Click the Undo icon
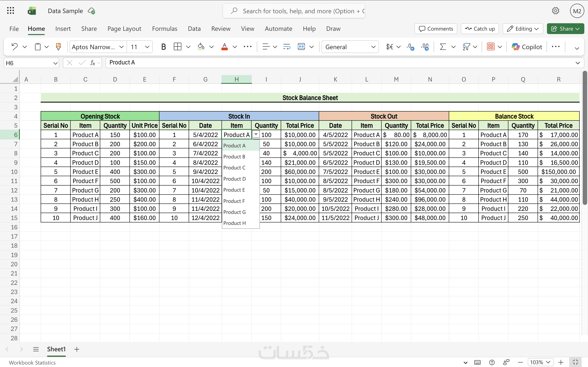The image size is (588, 367). tap(14, 47)
